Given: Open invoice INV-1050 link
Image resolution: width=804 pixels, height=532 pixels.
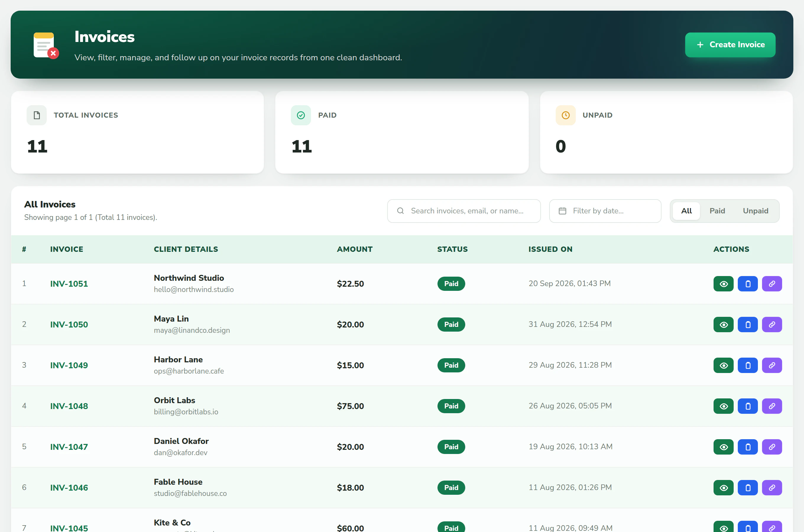Looking at the screenshot, I should coord(69,324).
